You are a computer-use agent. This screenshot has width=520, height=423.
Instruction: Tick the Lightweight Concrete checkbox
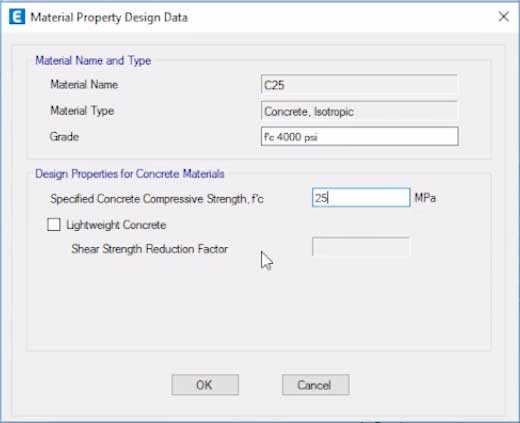point(54,224)
